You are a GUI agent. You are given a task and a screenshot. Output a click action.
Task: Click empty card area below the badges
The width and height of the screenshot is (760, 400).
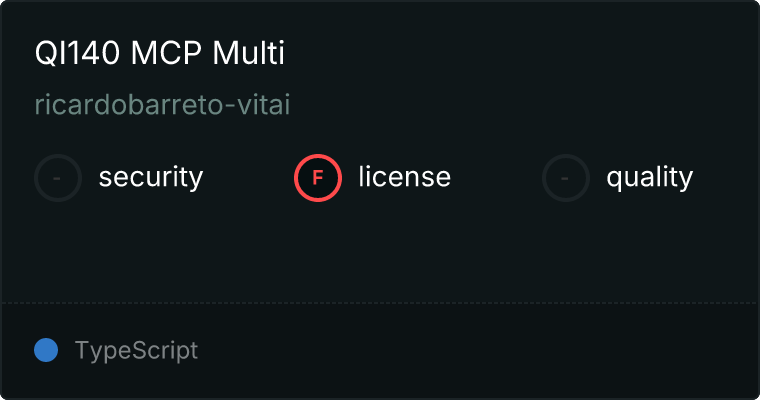point(380,250)
